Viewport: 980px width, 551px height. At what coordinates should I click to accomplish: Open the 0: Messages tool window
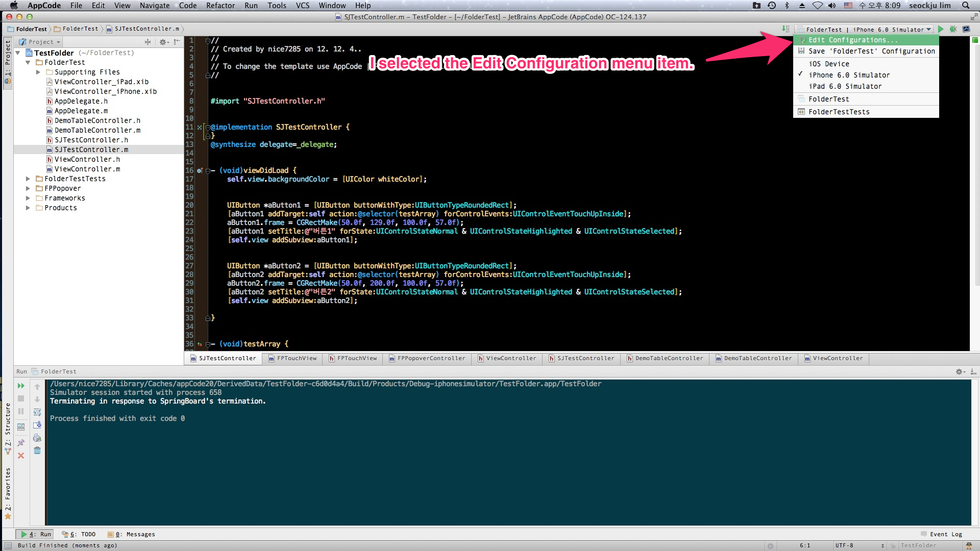pos(131,534)
